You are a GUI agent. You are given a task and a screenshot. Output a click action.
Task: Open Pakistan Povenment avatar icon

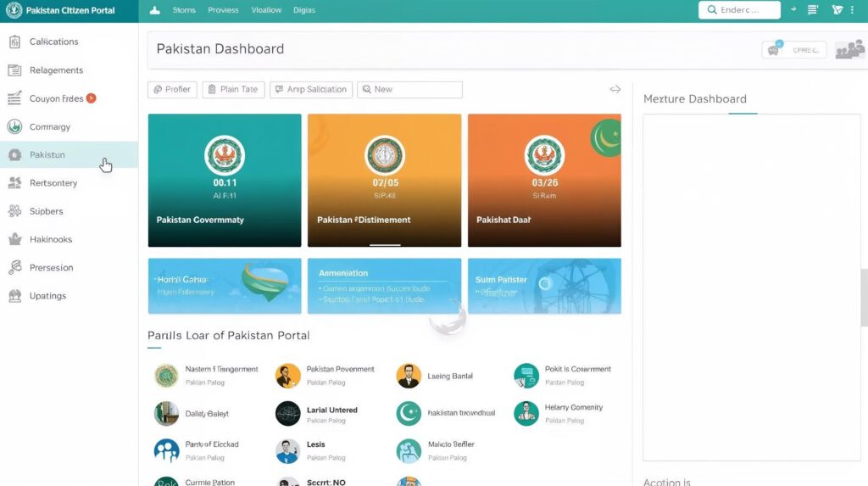coord(288,376)
